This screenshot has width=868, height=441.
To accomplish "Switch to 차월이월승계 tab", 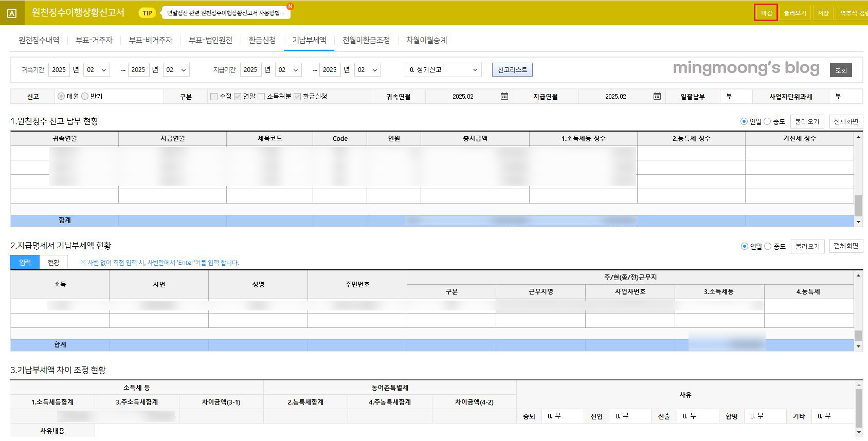I will [x=426, y=40].
